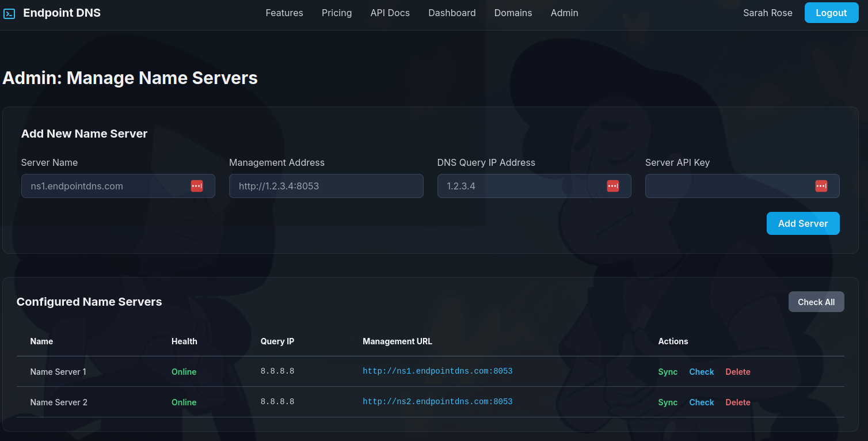This screenshot has width=868, height=441.
Task: Sync Name Server 1
Action: click(668, 372)
